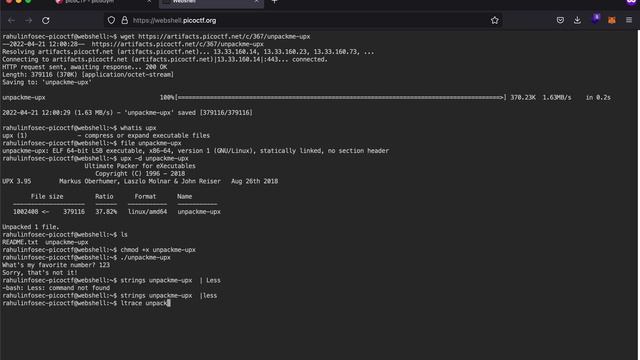Click the 'UPX 3.95' version text

[16, 181]
